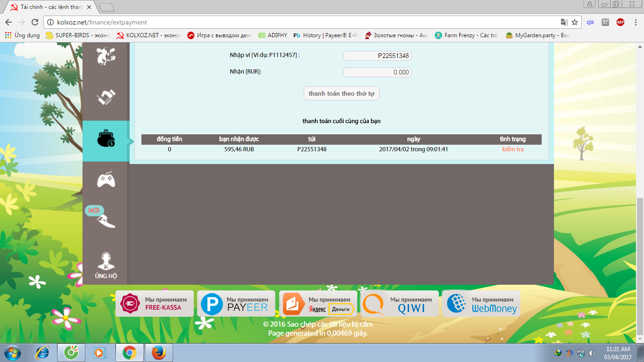This screenshot has height=362, width=644.
Task: Open Chrome's three-dot menu
Action: pos(635,22)
